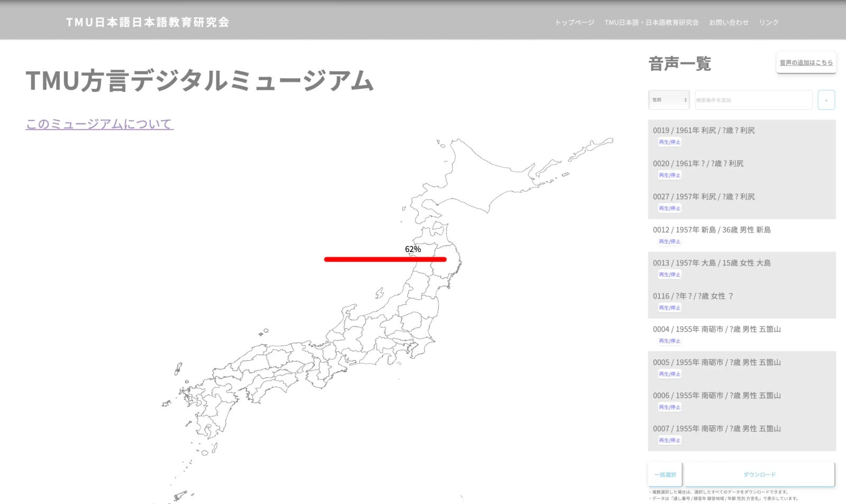
Task: Select row 0005 / 1955年 南砺市
Action: 742,368
